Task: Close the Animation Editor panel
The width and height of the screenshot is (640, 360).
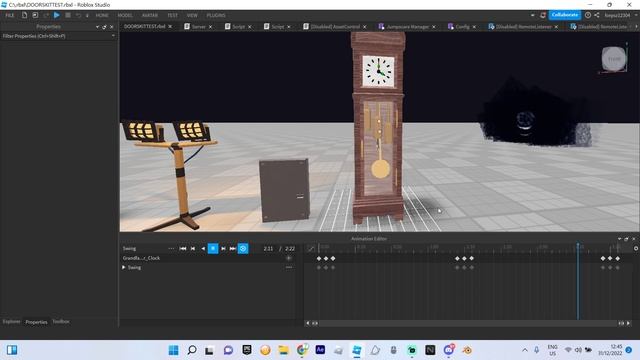Action: [634, 239]
